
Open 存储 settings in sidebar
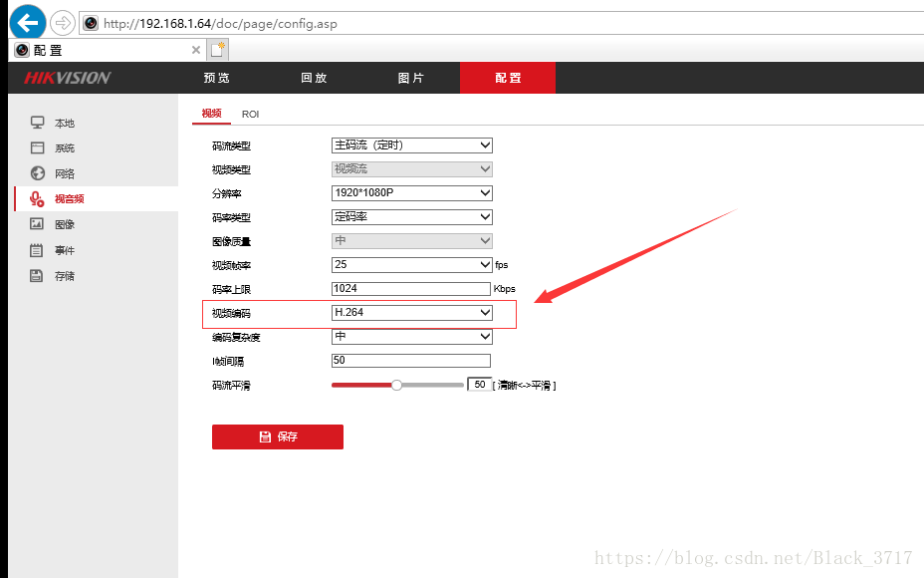point(65,276)
